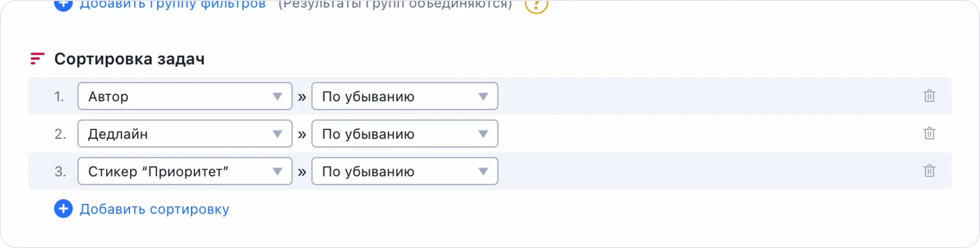Click the Сортировка задач heading

pos(129,59)
